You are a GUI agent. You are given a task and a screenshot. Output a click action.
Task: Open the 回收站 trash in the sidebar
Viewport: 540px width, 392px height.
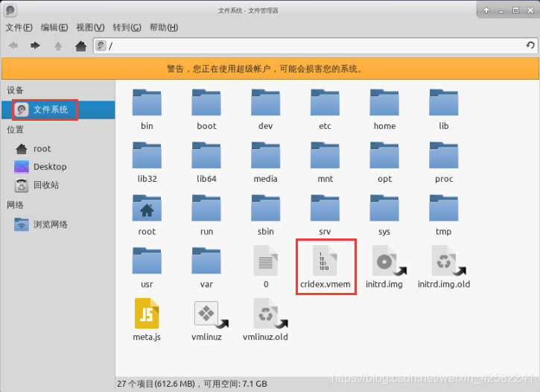36,185
